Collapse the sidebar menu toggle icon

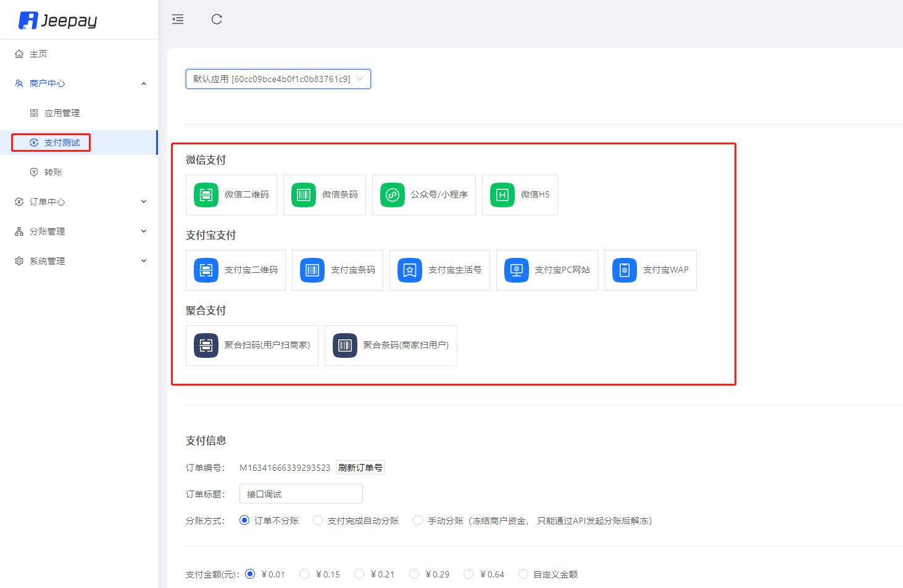[x=178, y=19]
